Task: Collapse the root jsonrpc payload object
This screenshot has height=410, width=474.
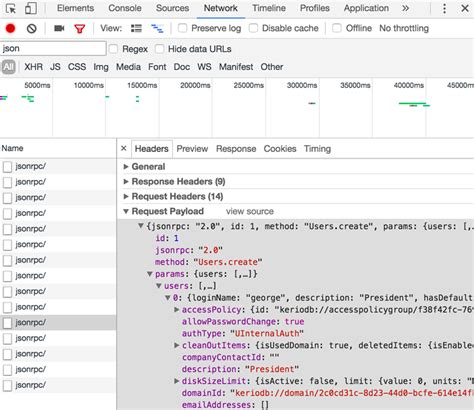Action: [141, 226]
